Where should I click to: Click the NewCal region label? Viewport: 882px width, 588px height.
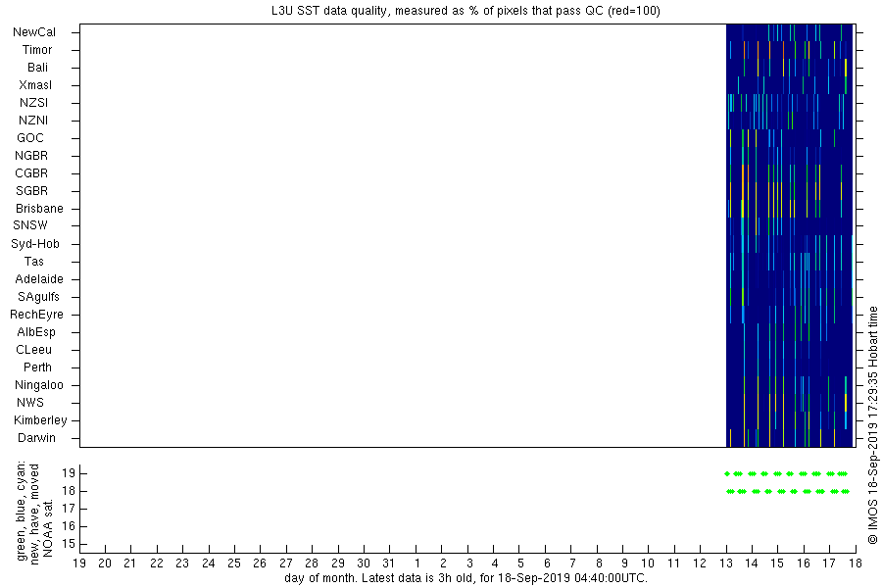pyautogui.click(x=34, y=32)
